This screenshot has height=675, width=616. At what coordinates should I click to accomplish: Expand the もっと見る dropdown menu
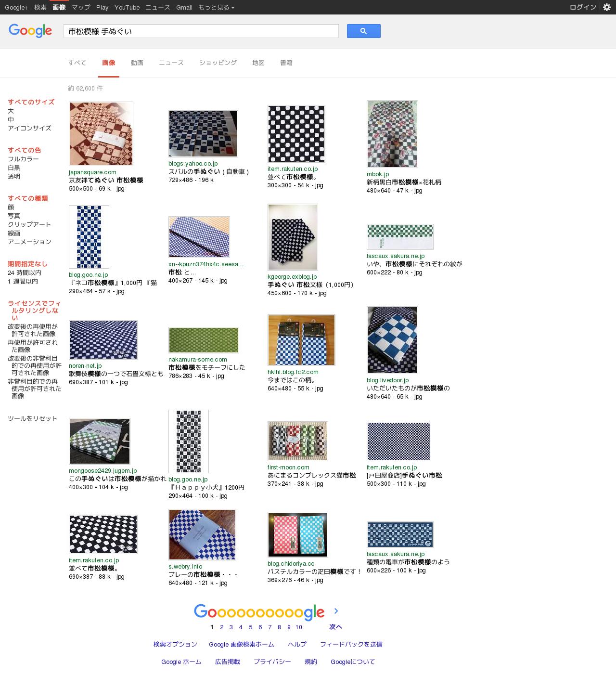pos(216,7)
